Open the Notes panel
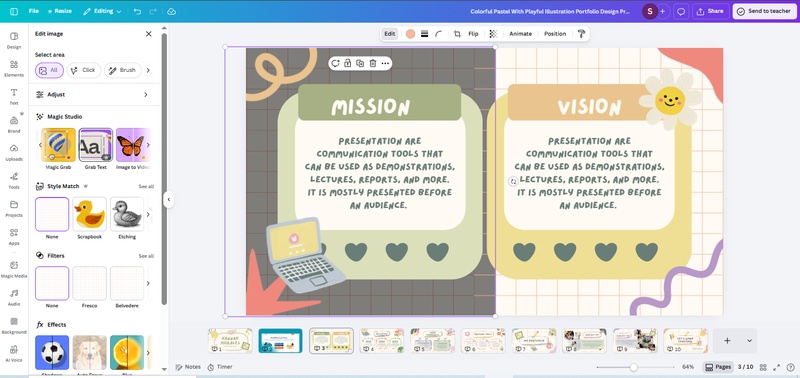 pos(188,367)
